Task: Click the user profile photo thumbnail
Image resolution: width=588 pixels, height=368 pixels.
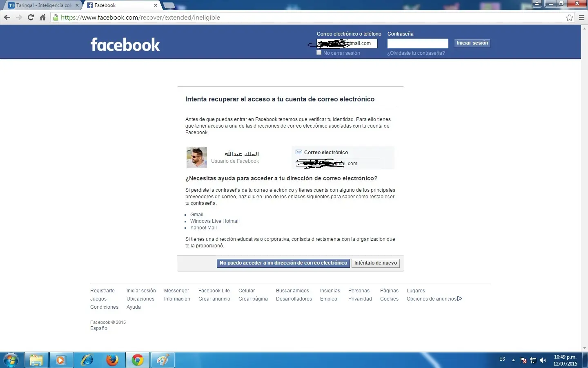Action: coord(197,157)
